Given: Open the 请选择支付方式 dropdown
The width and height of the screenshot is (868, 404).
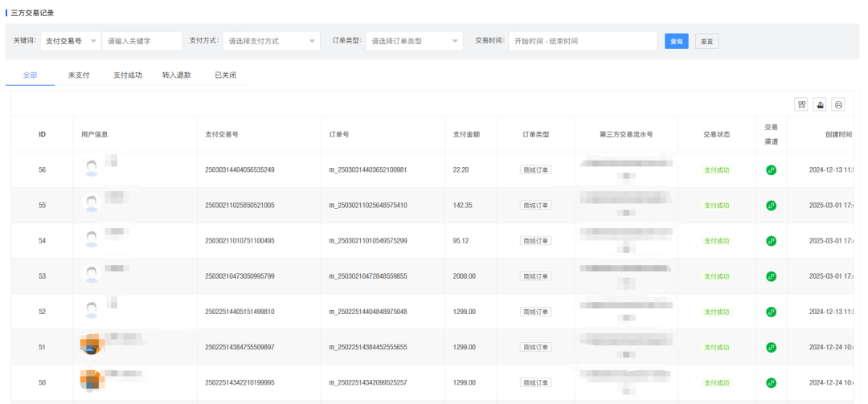Looking at the screenshot, I should click(x=272, y=41).
